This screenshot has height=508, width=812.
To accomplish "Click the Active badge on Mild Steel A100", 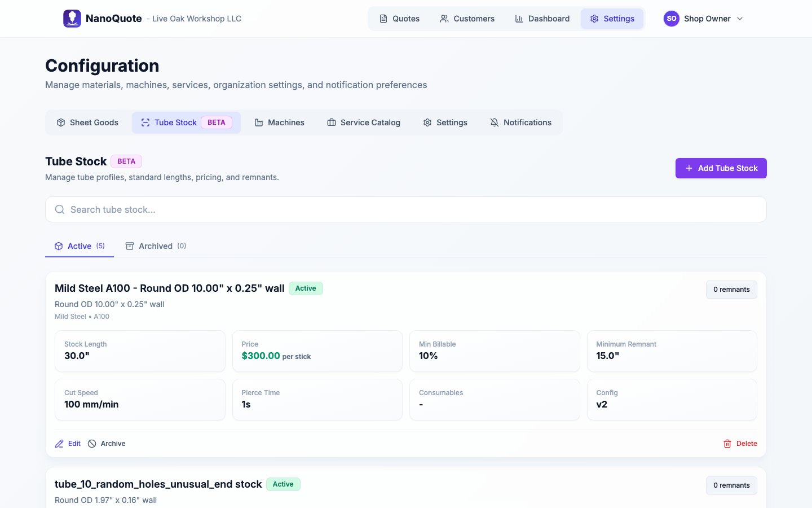I will [x=306, y=288].
